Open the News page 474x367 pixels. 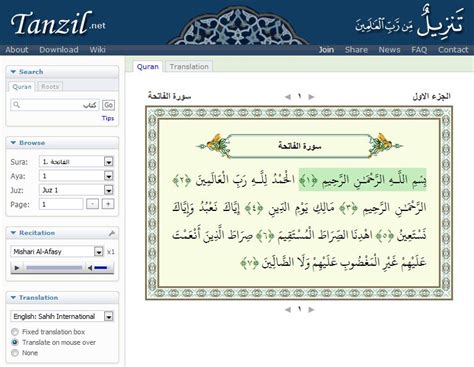(389, 50)
